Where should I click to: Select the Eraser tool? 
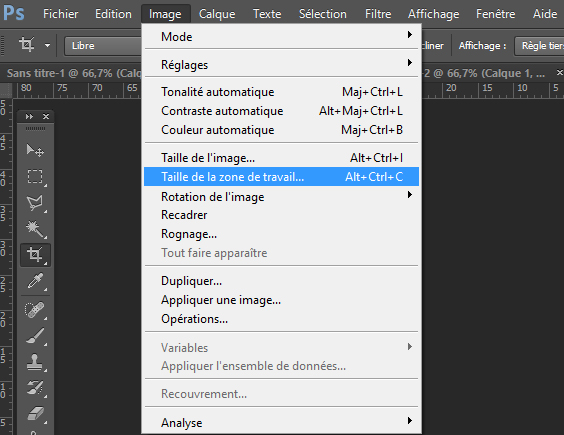pos(35,413)
